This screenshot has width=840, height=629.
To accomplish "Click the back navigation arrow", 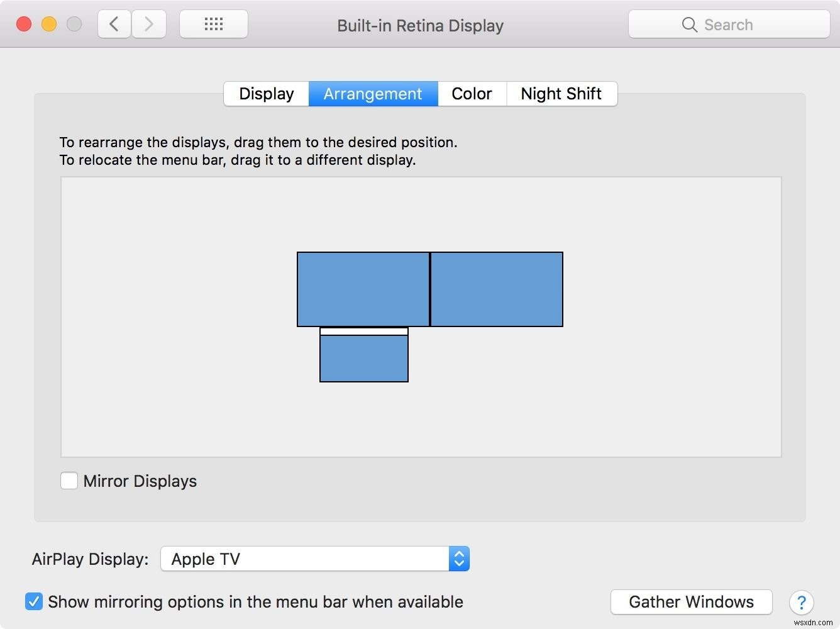I will pyautogui.click(x=114, y=24).
